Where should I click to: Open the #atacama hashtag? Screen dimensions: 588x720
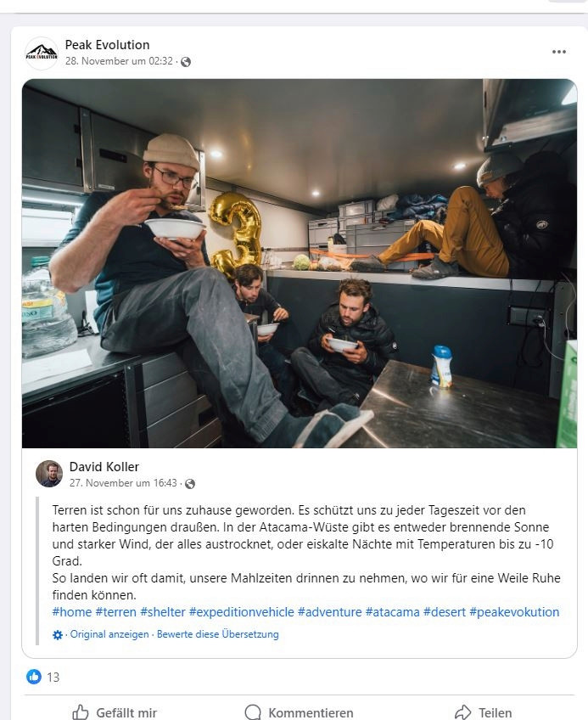tap(393, 612)
